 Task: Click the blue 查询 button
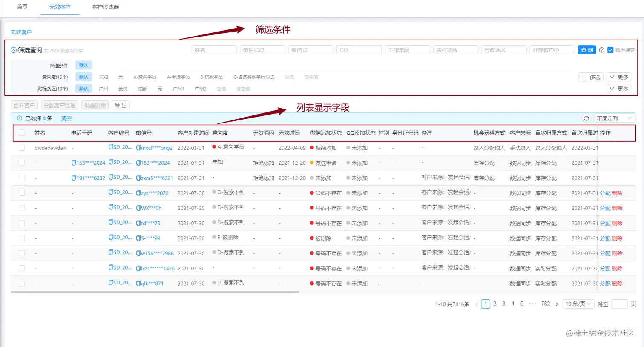[587, 50]
